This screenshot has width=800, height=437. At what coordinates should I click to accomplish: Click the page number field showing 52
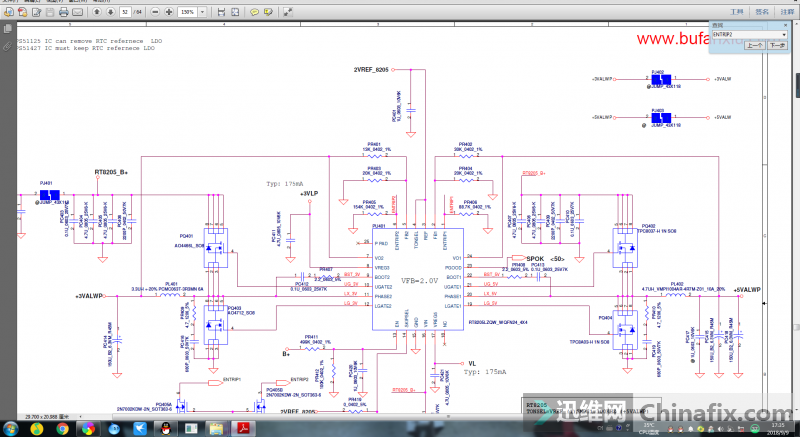pos(126,12)
